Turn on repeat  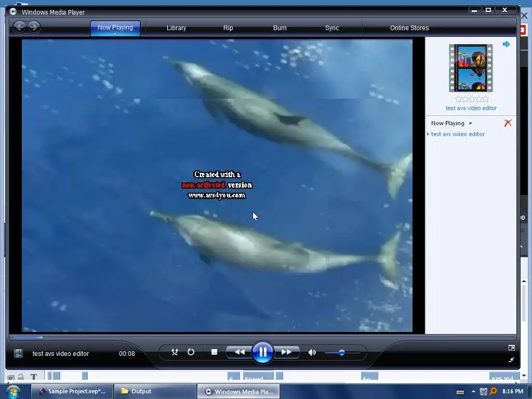(x=191, y=352)
